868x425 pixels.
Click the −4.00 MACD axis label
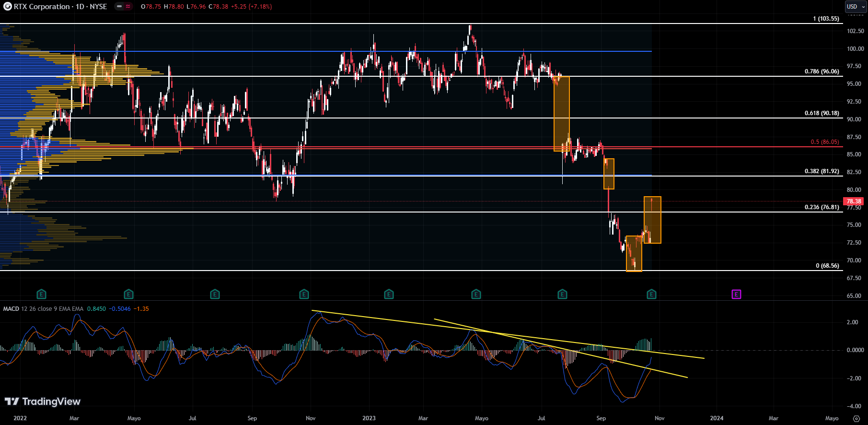(x=854, y=406)
